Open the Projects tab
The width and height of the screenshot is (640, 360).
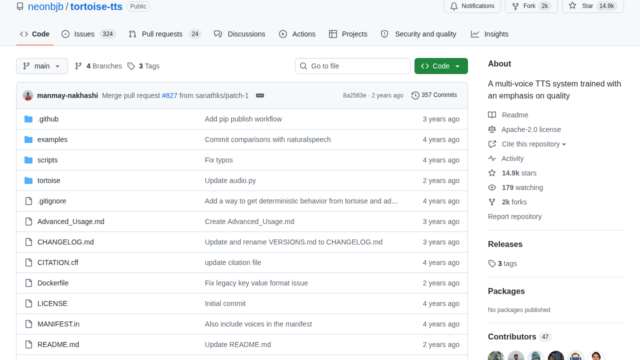348,34
